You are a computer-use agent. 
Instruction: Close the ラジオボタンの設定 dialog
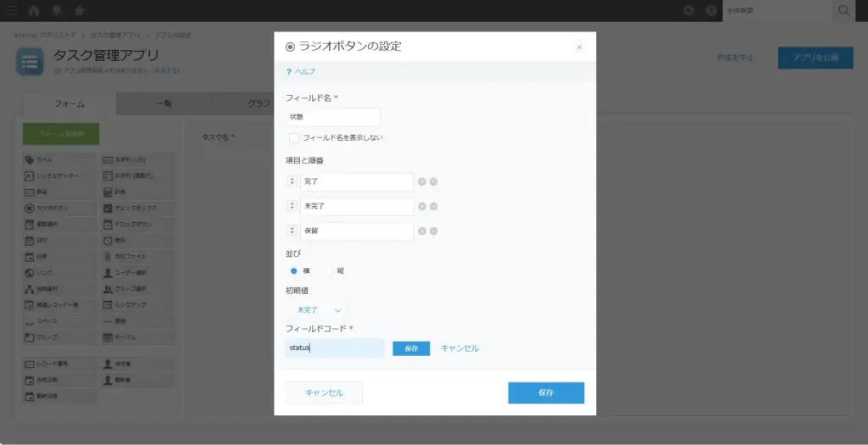580,47
